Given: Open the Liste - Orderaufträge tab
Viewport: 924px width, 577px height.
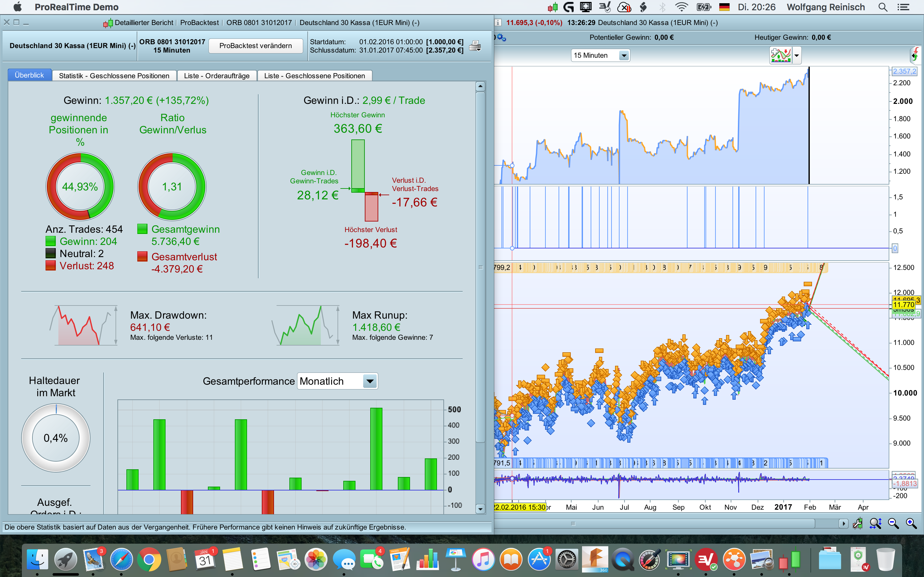Looking at the screenshot, I should [217, 76].
